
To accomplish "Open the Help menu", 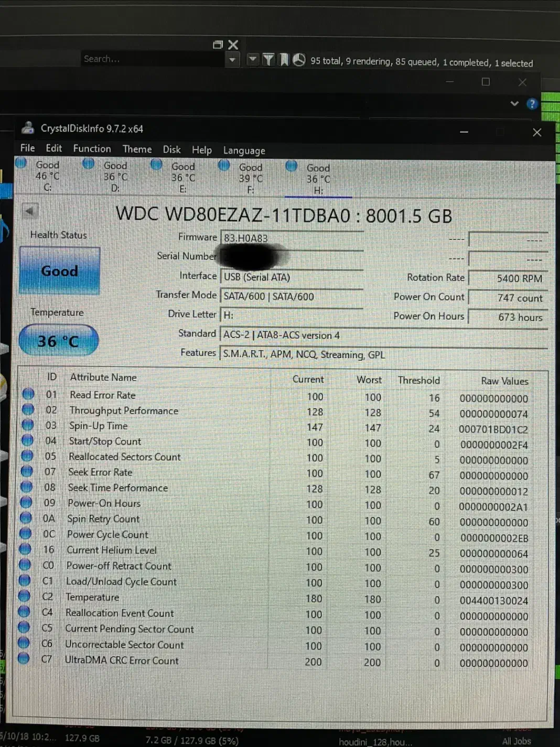I will pos(201,150).
